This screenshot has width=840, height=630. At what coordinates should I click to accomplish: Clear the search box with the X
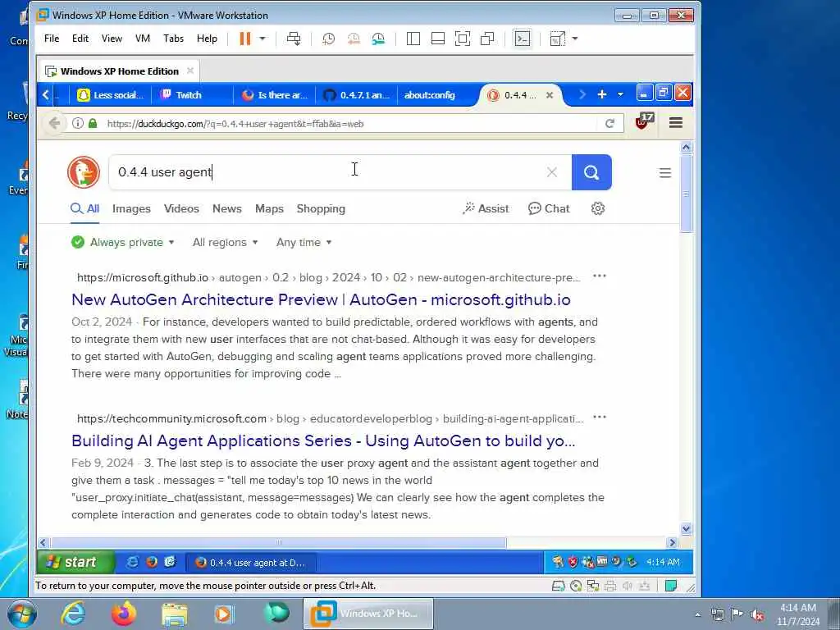tap(552, 172)
